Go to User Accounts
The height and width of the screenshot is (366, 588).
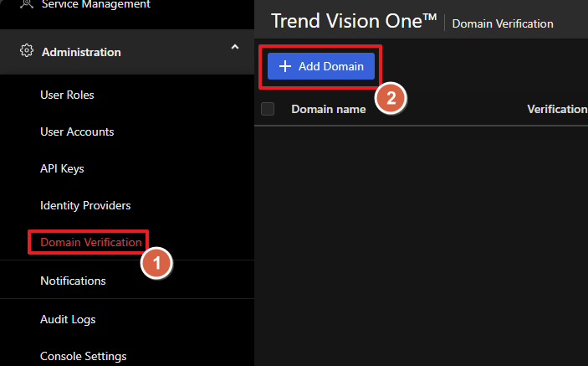click(77, 131)
